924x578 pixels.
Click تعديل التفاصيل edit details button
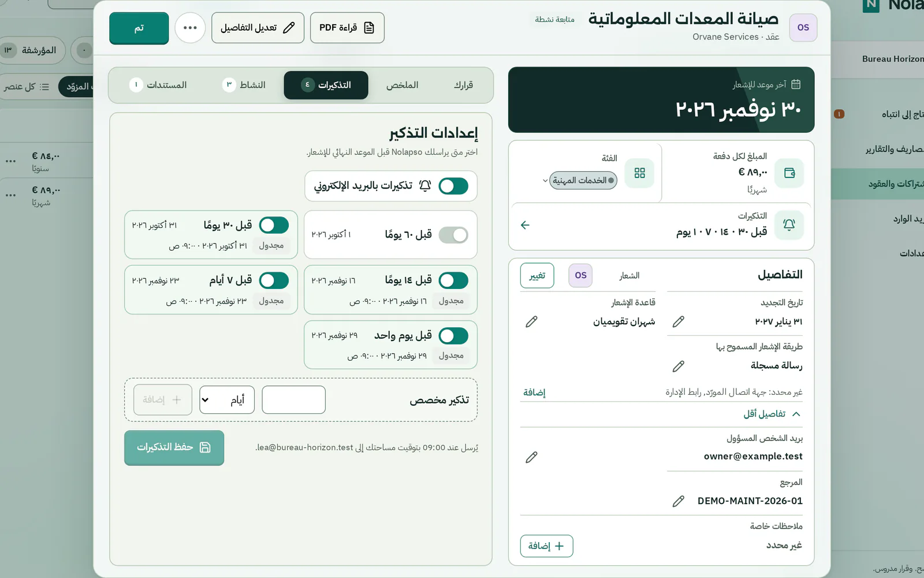(x=258, y=28)
